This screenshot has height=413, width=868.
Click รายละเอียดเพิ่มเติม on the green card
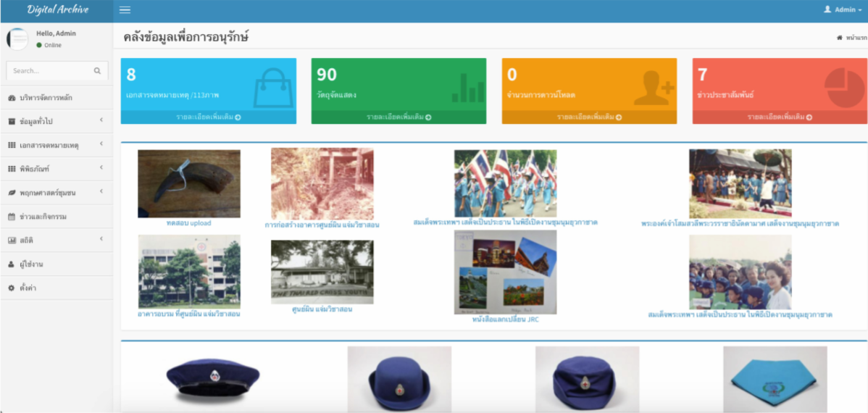click(398, 117)
